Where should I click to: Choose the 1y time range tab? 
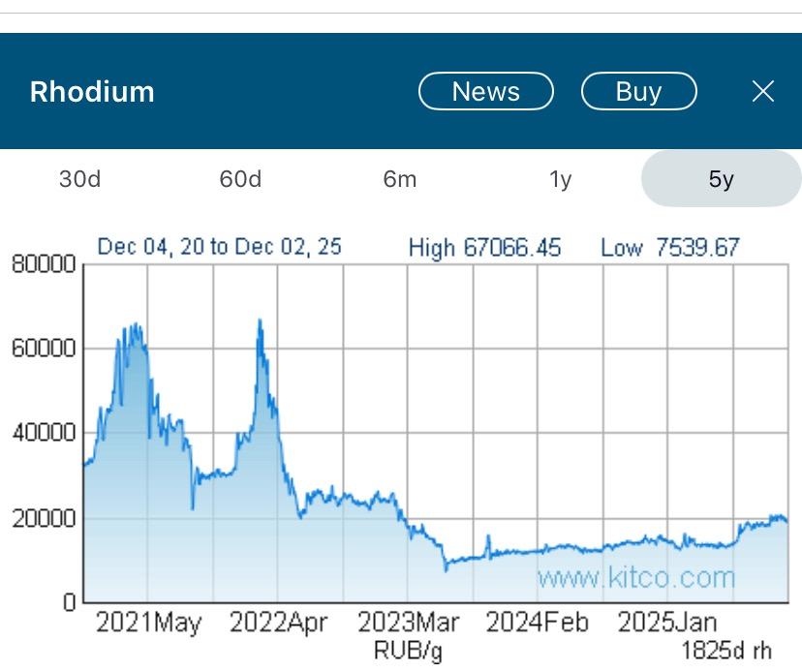click(561, 179)
